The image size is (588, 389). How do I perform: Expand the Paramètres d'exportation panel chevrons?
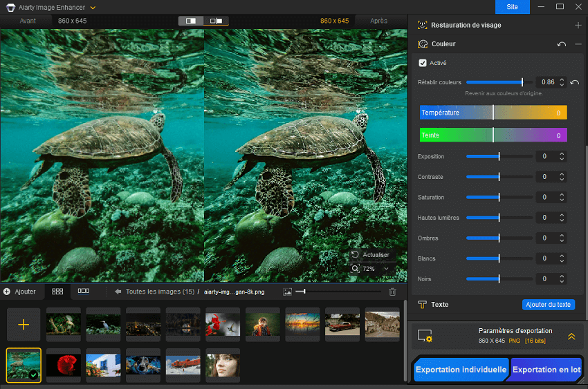tap(571, 336)
